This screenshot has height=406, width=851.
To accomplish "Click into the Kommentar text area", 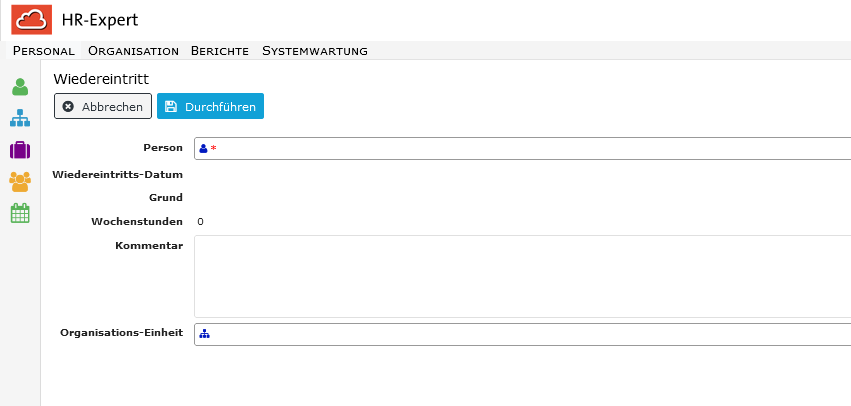I will click(x=523, y=276).
